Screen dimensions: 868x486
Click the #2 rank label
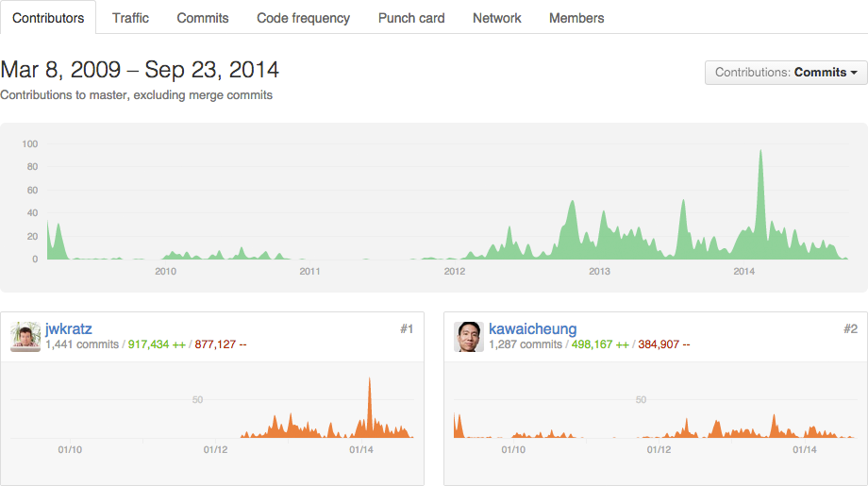point(850,328)
